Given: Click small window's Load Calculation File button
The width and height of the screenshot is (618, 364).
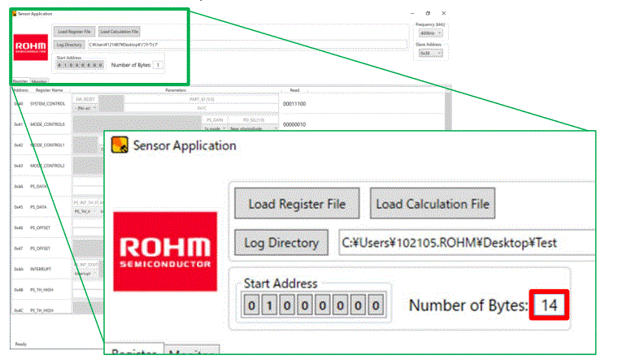Looking at the screenshot, I should point(119,32).
